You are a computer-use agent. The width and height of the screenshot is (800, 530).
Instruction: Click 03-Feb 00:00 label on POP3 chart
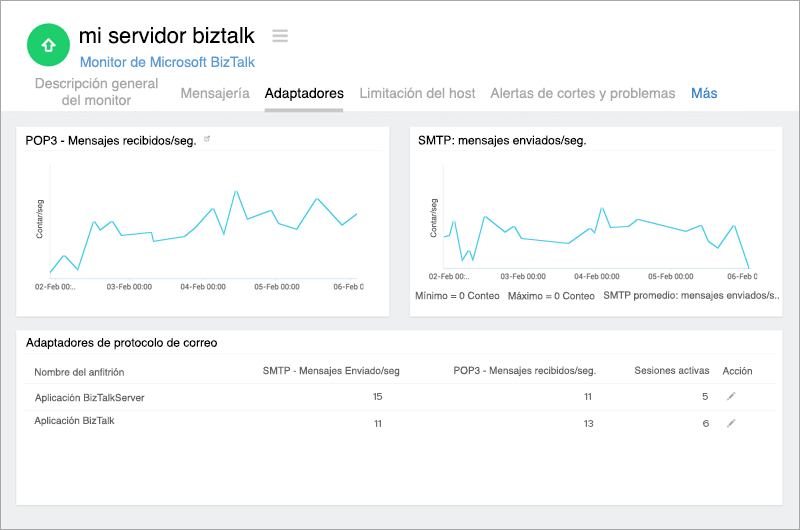pyautogui.click(x=129, y=287)
